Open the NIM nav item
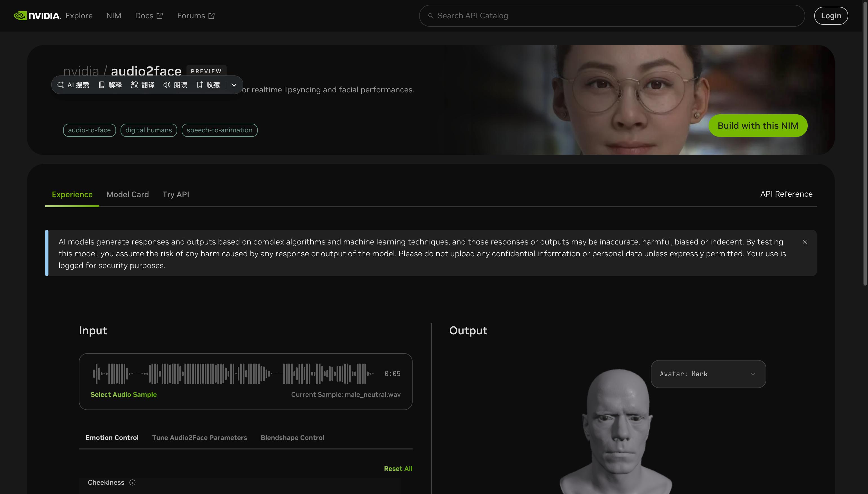868x494 pixels. pyautogui.click(x=113, y=15)
